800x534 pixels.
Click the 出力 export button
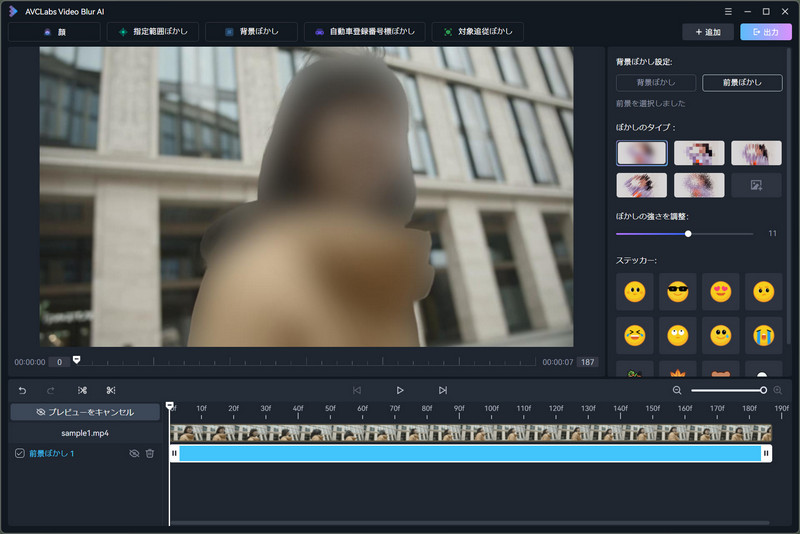click(x=766, y=32)
